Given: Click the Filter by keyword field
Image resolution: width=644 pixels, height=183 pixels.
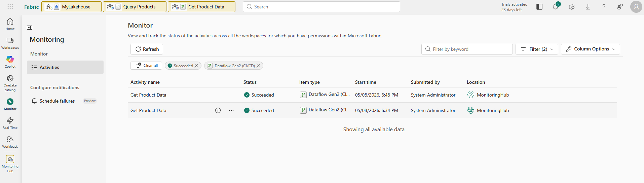Looking at the screenshot, I should coord(467,49).
